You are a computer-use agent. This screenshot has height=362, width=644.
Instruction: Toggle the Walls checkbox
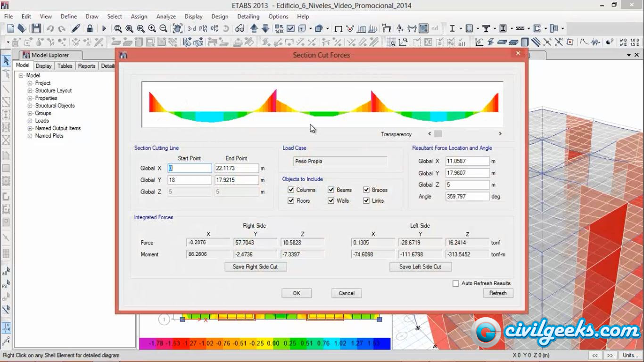tap(331, 201)
